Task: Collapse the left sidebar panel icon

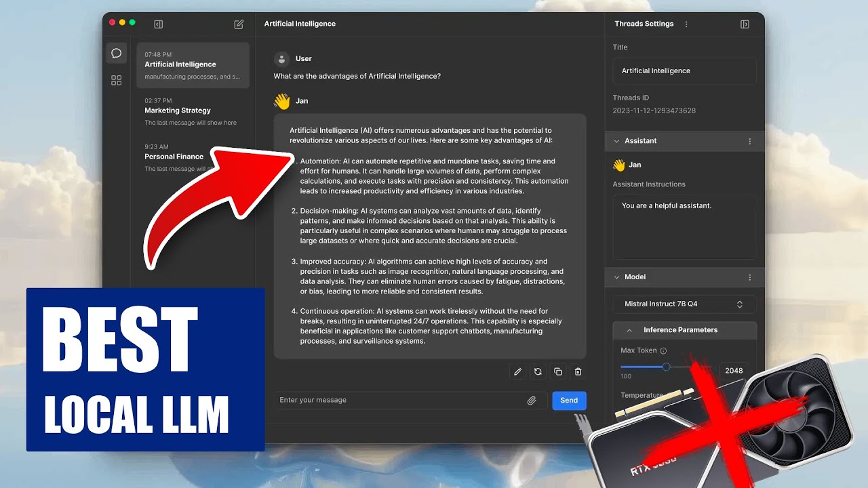Action: tap(158, 24)
